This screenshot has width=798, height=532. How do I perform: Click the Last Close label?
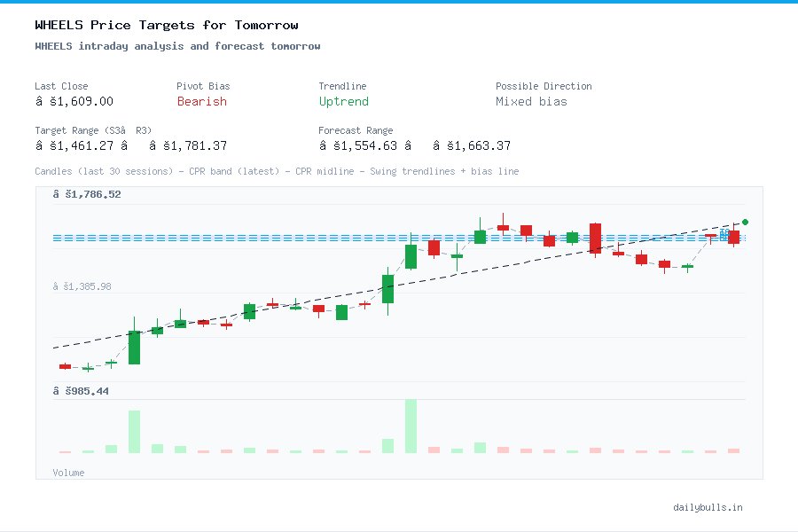point(61,86)
